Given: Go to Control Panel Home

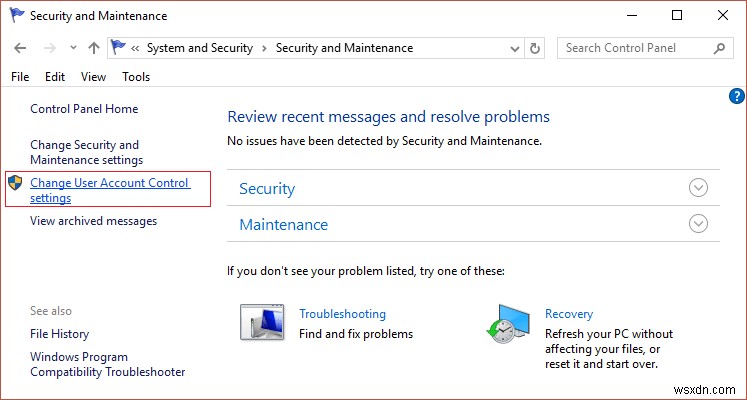Looking at the screenshot, I should 84,109.
